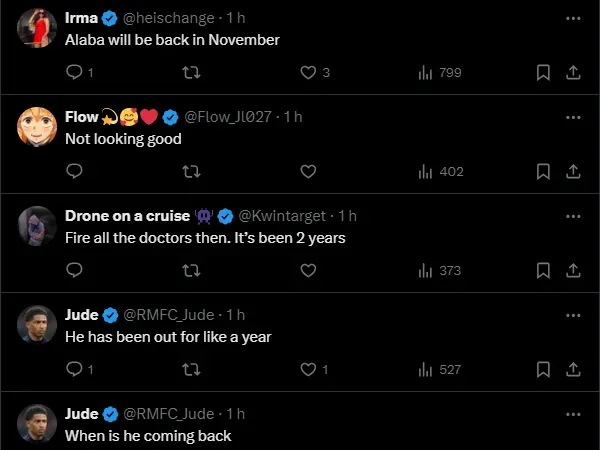
Task: Reply to "Fire all the doctors" tweet
Action: point(74,270)
